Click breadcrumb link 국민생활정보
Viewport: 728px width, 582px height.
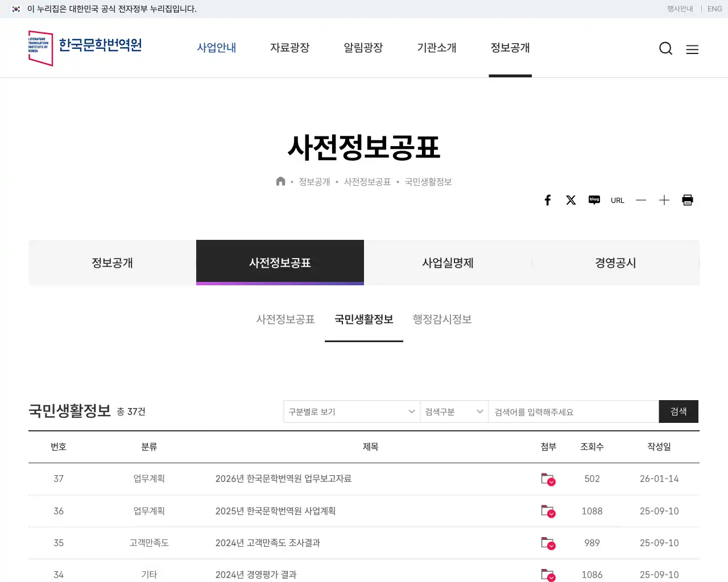(x=428, y=182)
